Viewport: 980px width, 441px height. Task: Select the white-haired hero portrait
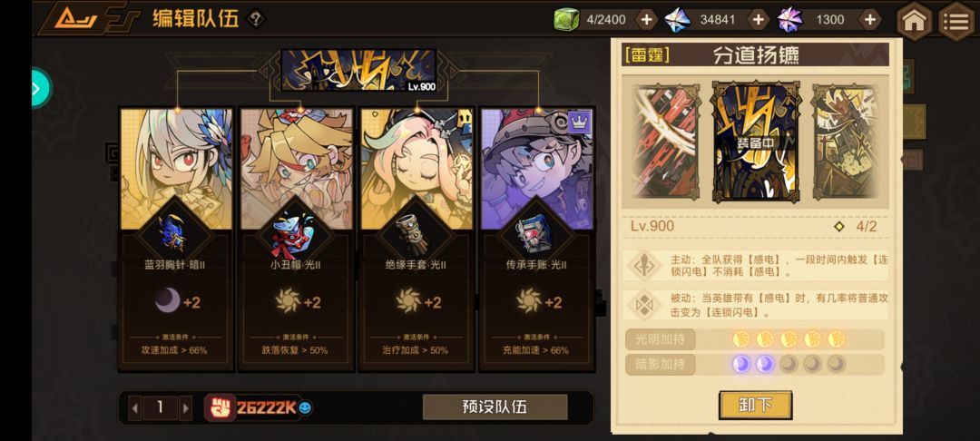(176, 169)
